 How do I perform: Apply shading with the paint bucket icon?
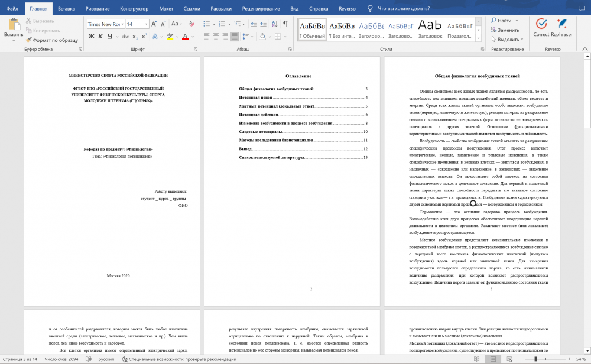(x=263, y=37)
